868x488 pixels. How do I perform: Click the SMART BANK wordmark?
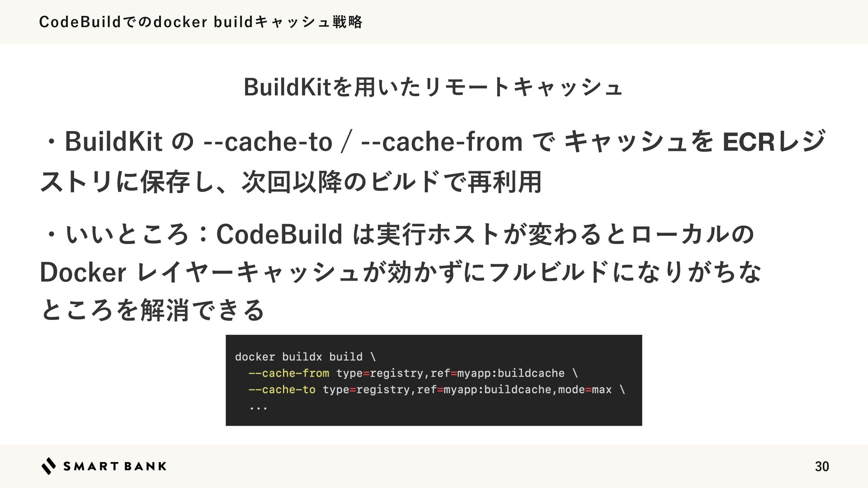click(114, 466)
